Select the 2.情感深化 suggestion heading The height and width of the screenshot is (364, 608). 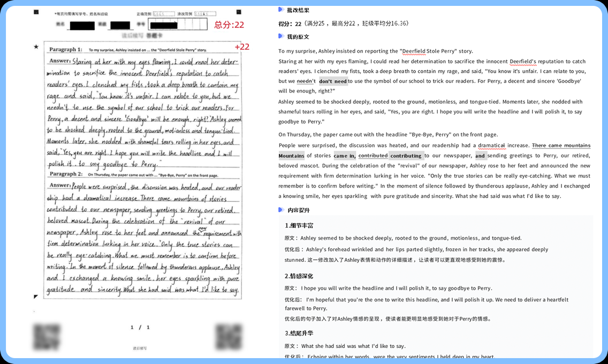(x=299, y=276)
